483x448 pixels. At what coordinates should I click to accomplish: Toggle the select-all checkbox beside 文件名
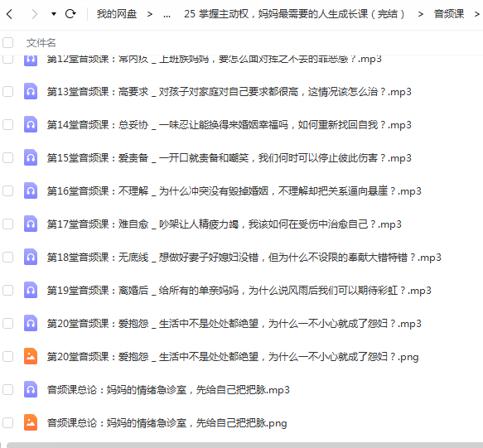[x=8, y=42]
